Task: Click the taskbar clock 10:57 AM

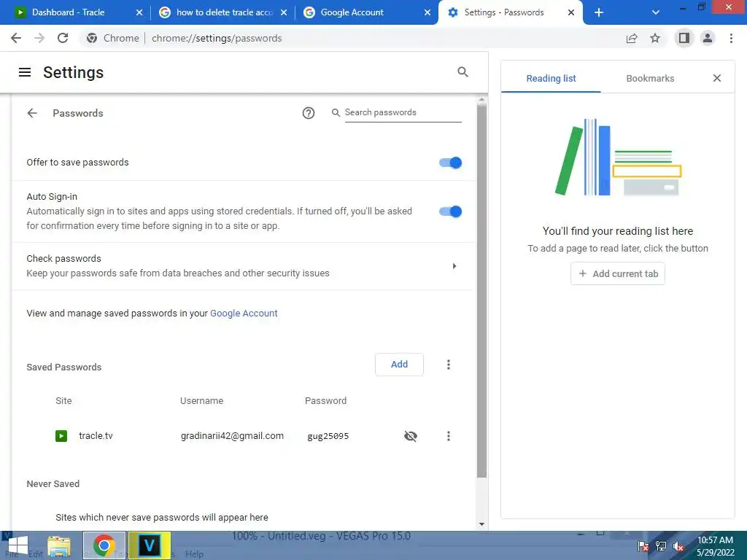Action: (715, 540)
